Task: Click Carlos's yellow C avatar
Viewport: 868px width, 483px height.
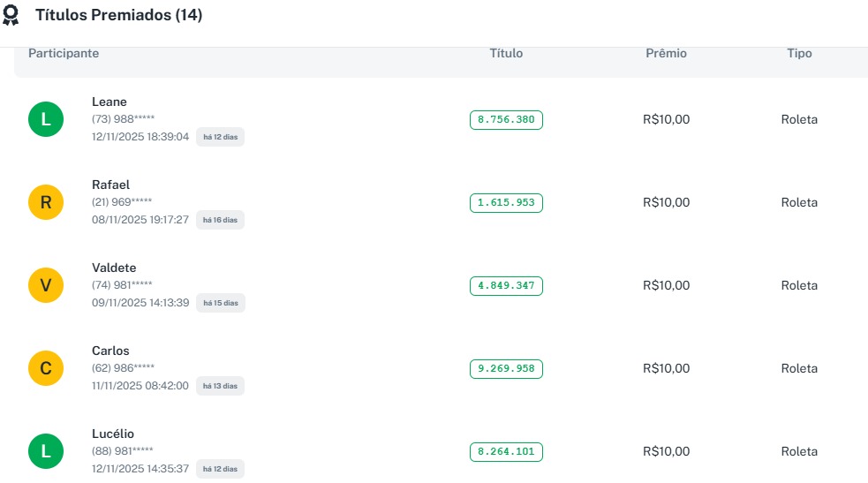Action: point(46,368)
